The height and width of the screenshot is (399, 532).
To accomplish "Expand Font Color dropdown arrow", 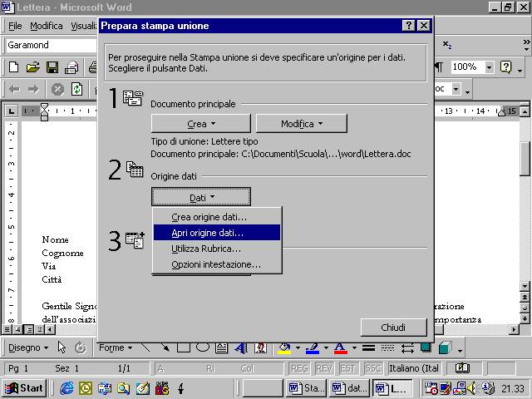I will (x=354, y=347).
